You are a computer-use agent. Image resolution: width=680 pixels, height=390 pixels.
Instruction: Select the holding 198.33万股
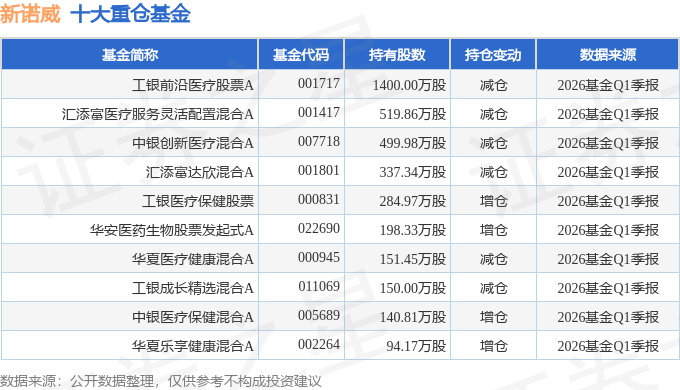pyautogui.click(x=412, y=230)
